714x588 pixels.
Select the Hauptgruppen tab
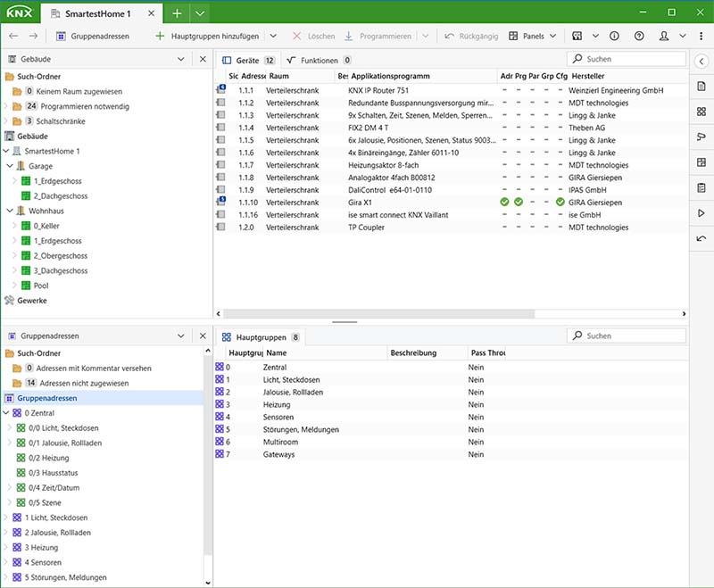(260, 337)
